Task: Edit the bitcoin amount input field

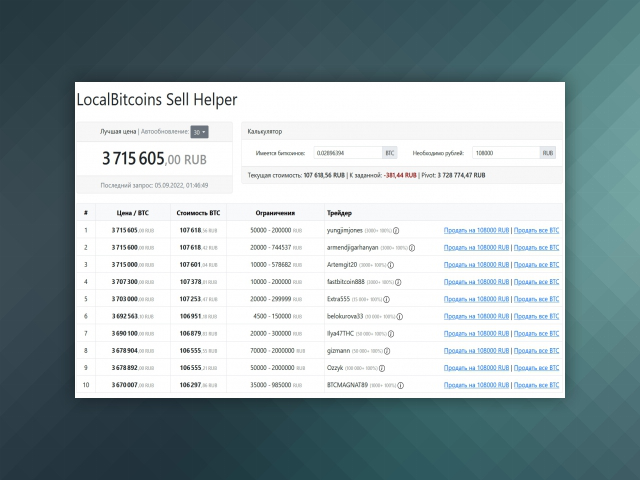Action: pos(348,153)
